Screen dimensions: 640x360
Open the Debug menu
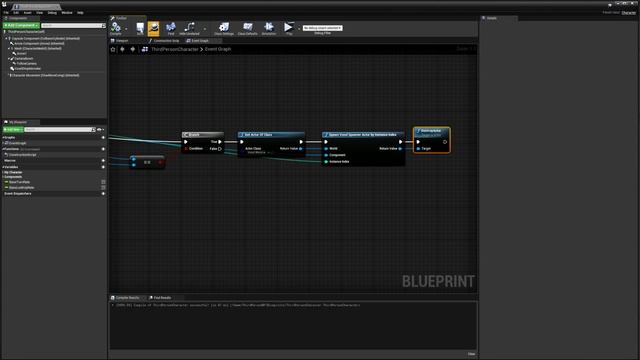pos(52,13)
